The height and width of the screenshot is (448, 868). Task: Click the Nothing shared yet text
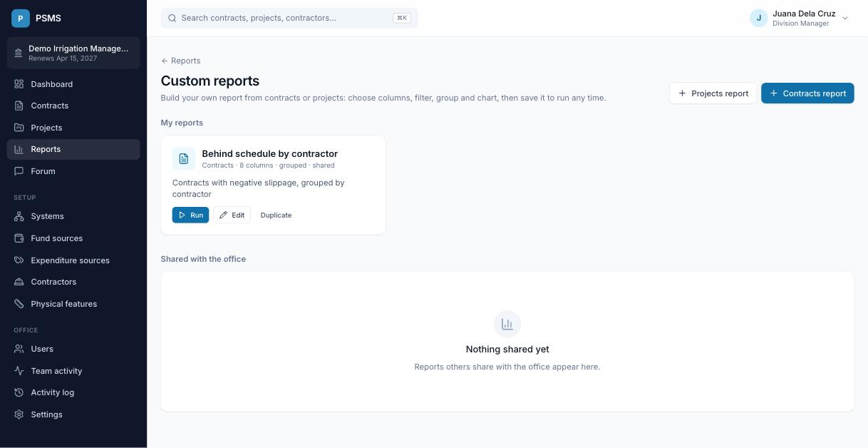click(x=507, y=349)
